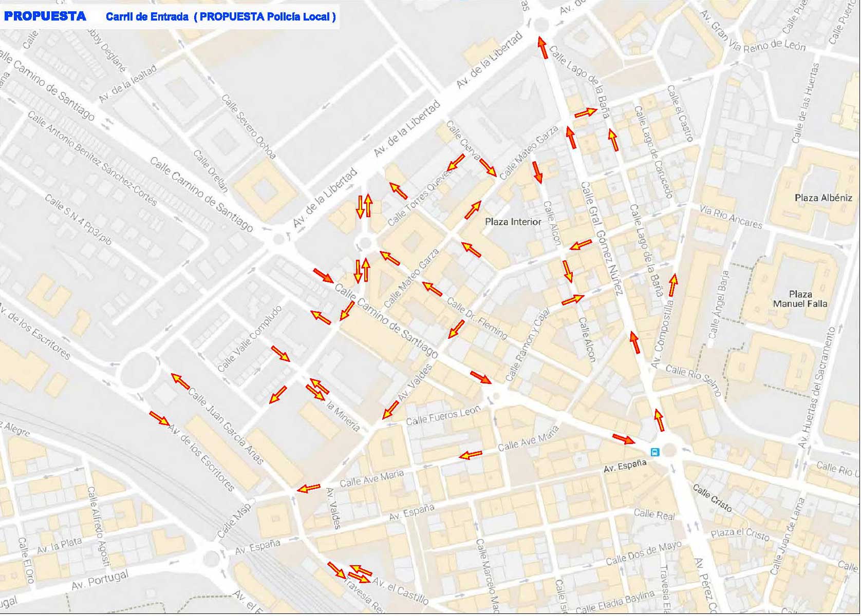Select the 'Calle Severo Ochoa' street label
861x616 pixels.
click(x=249, y=127)
